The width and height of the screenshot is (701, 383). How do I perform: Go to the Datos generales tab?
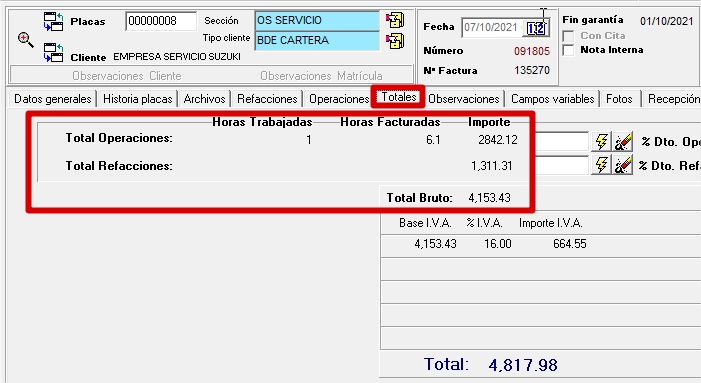tap(52, 99)
